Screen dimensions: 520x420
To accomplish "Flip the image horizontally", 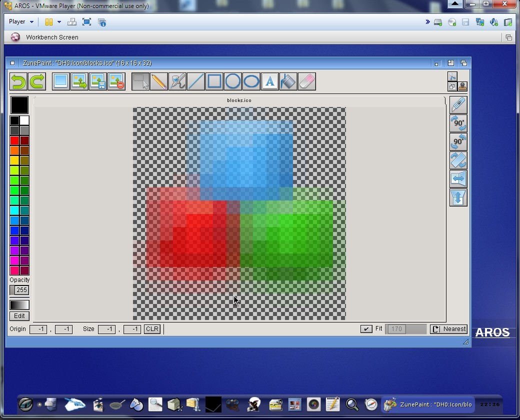I will pyautogui.click(x=458, y=178).
